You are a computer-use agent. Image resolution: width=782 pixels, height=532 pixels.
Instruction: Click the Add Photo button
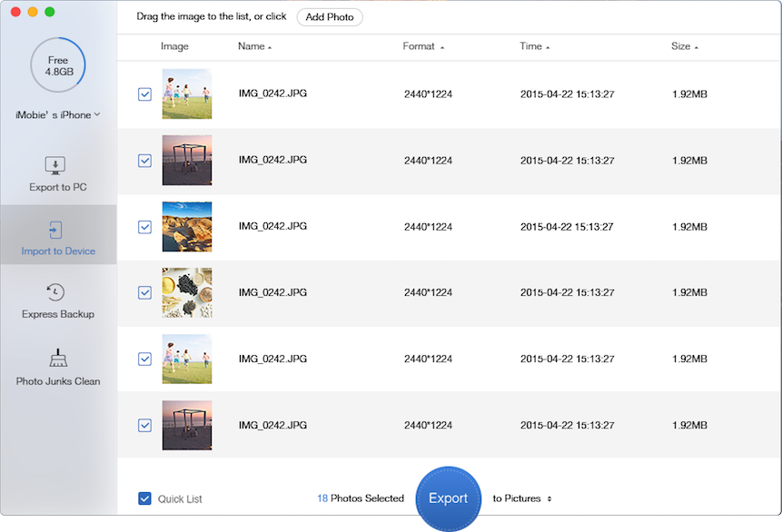click(330, 17)
